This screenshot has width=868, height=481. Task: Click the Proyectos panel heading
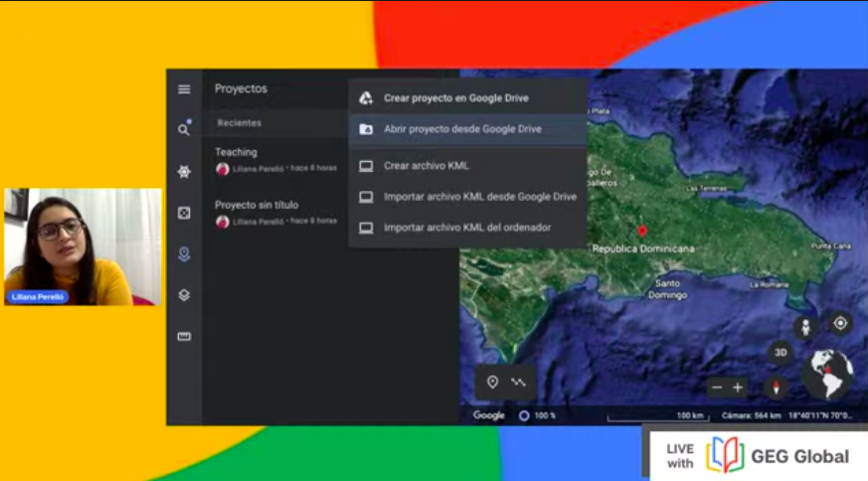tap(241, 88)
